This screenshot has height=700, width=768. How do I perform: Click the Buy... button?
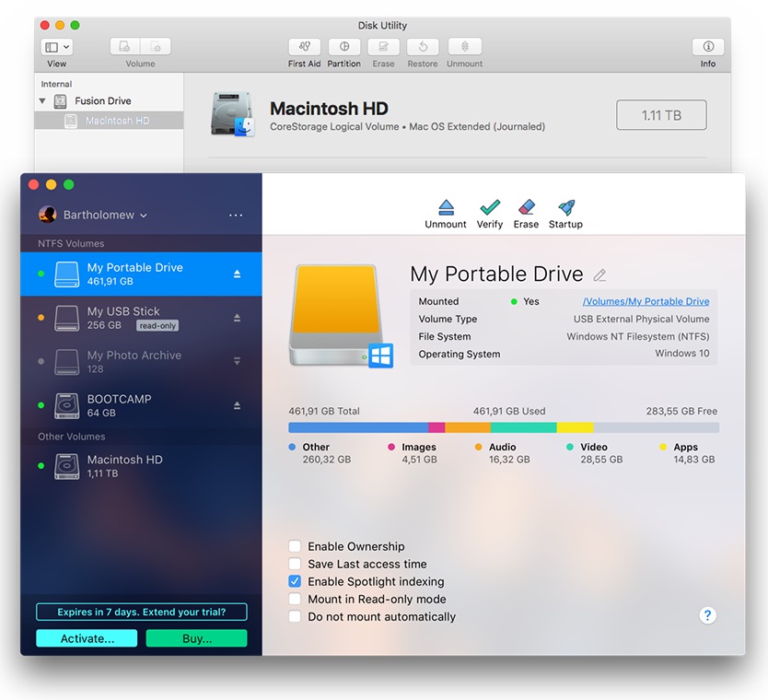[x=197, y=639]
